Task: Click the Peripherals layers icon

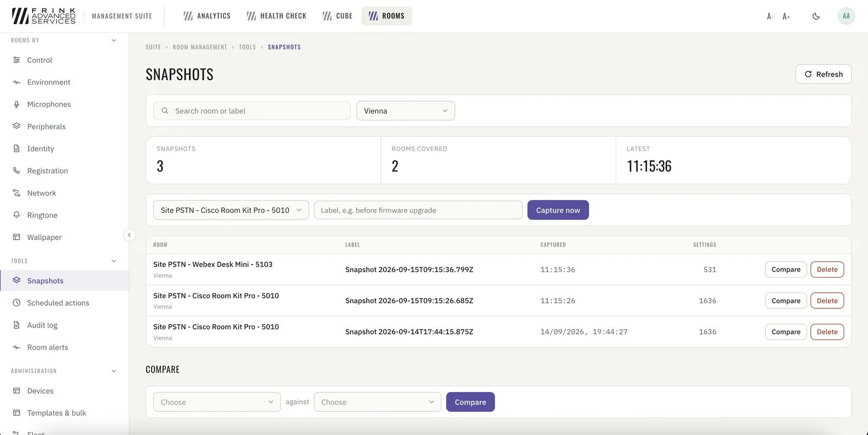Action: pos(16,127)
